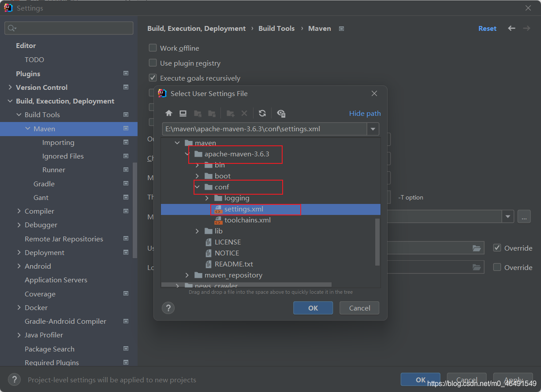
Task: Open help icon in Settings window footer
Action: [x=15, y=380]
